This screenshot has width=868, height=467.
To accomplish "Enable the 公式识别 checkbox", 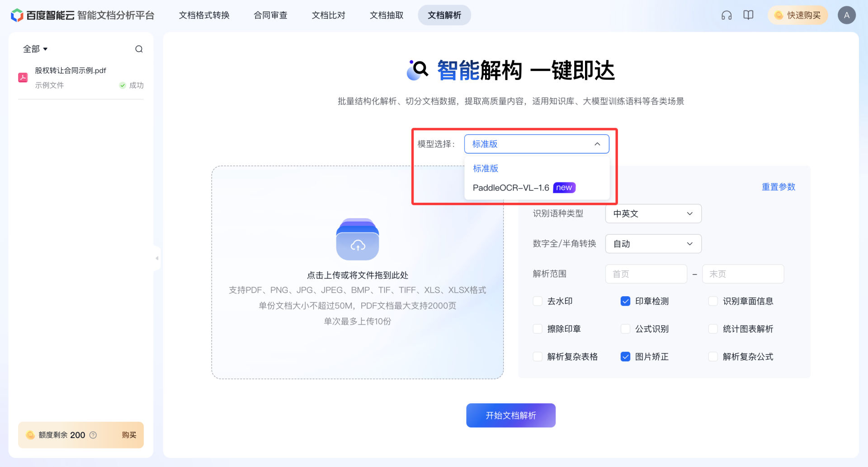I will pos(625,329).
